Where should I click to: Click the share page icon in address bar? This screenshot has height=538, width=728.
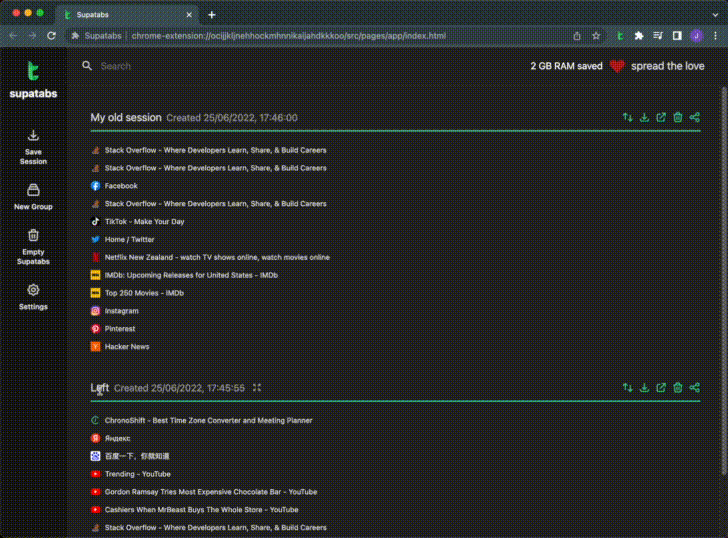(577, 36)
